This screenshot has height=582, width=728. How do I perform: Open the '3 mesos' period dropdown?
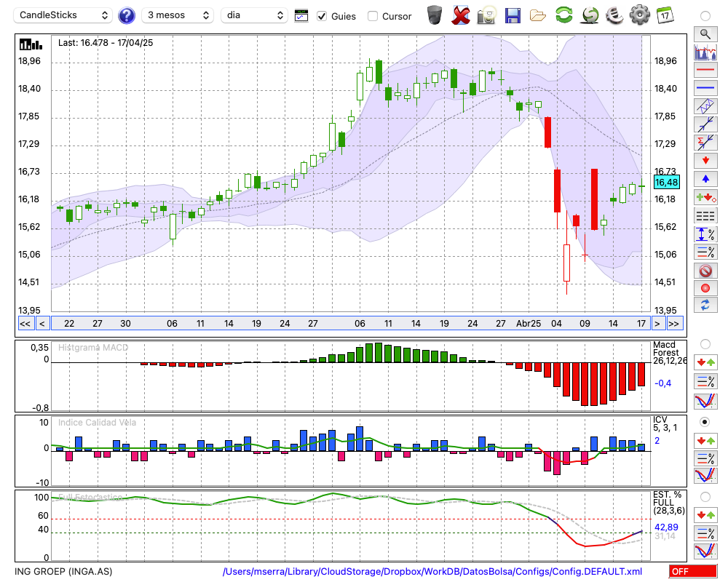[178, 15]
